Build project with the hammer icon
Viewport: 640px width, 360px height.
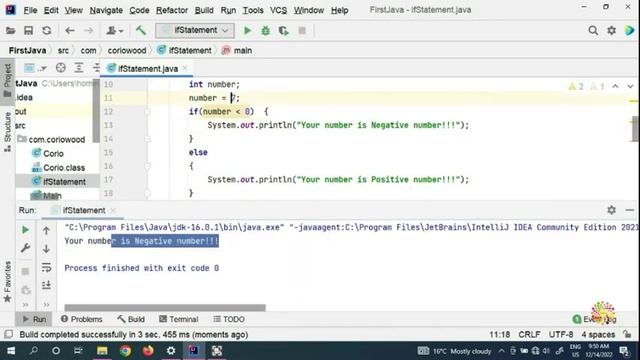click(141, 30)
